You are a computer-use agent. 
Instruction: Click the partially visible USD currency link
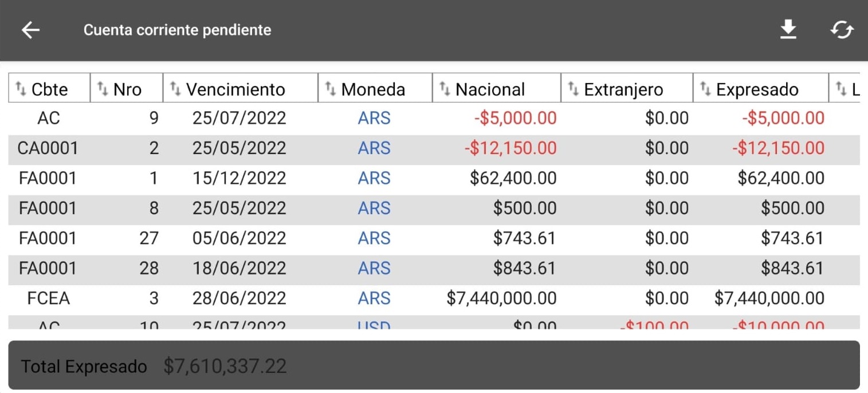(x=374, y=325)
